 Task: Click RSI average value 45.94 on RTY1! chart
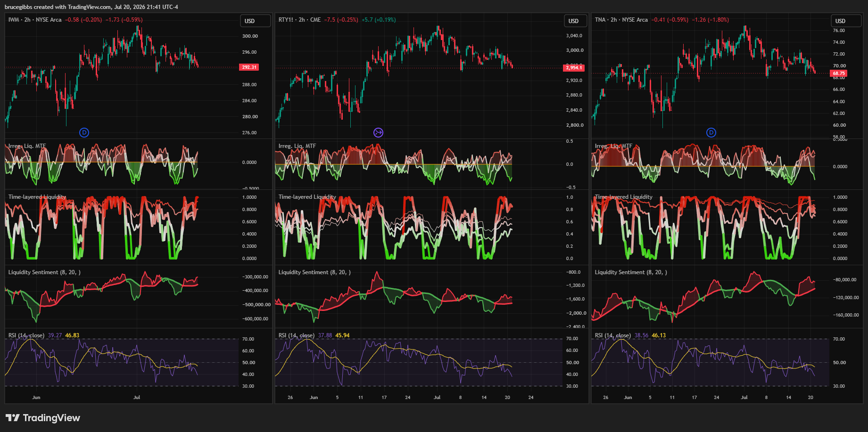(343, 335)
